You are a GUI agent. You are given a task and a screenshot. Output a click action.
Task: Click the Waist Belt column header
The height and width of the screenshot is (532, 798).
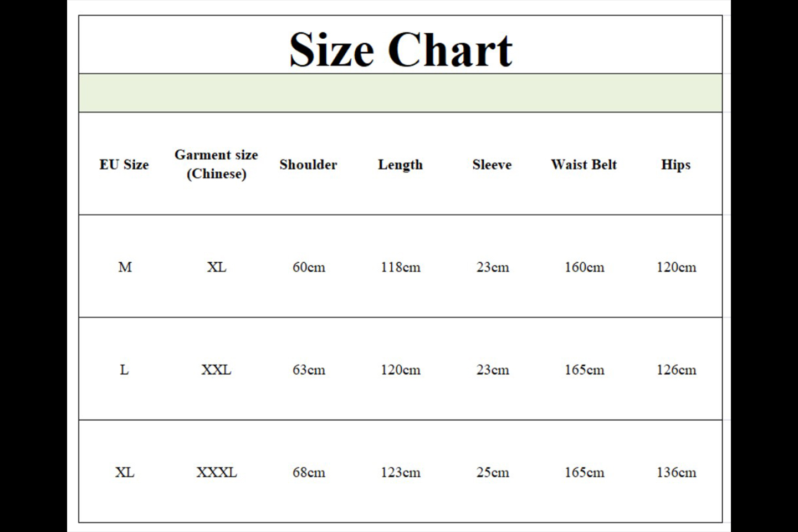pyautogui.click(x=584, y=165)
